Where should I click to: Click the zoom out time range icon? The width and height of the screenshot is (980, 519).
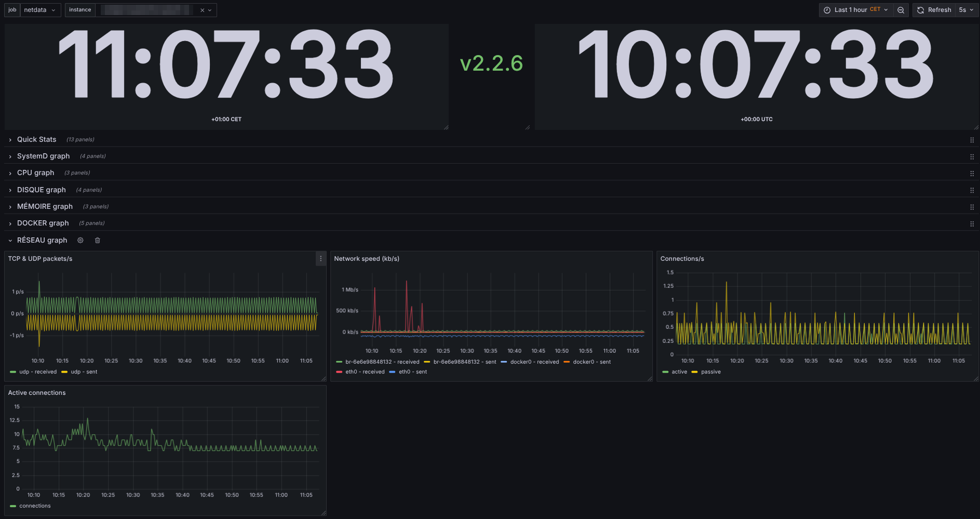(901, 10)
